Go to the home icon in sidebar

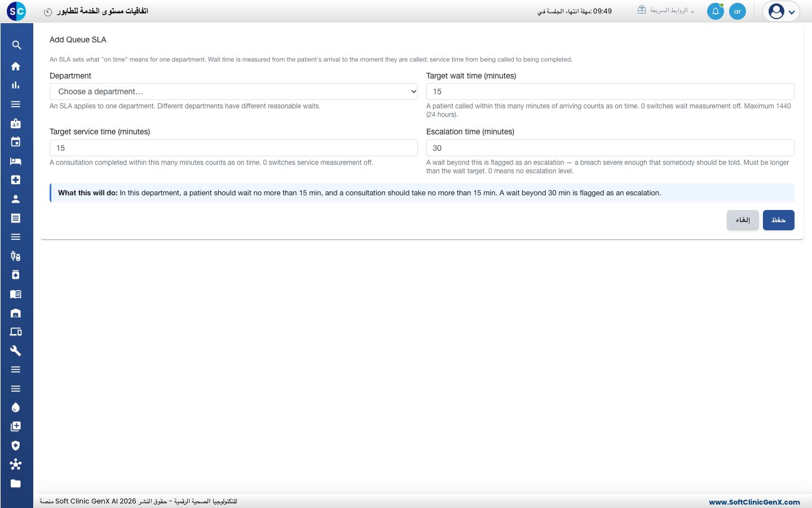click(x=16, y=66)
